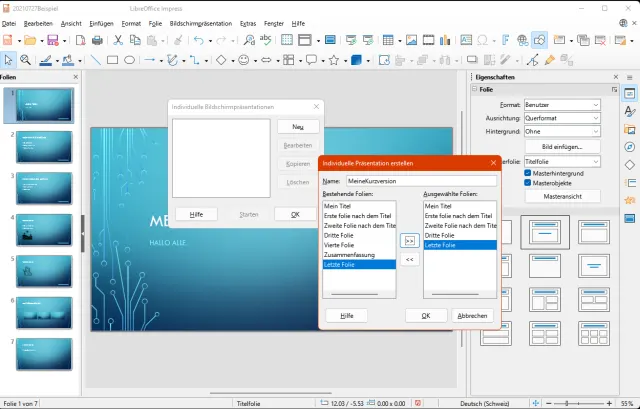Select the Cut scissors icon
This screenshot has width=640, height=409.
tap(118, 40)
